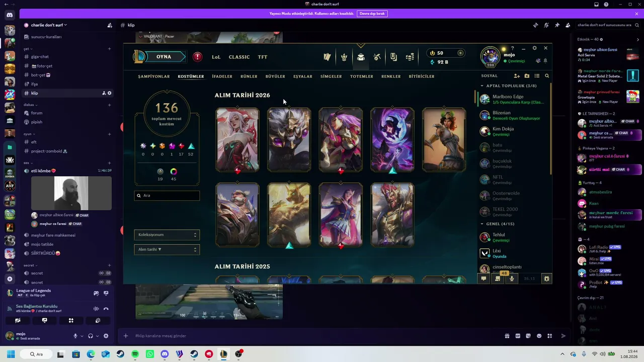Open Discord soundboard button
This screenshot has height=362, width=644.
(98, 320)
